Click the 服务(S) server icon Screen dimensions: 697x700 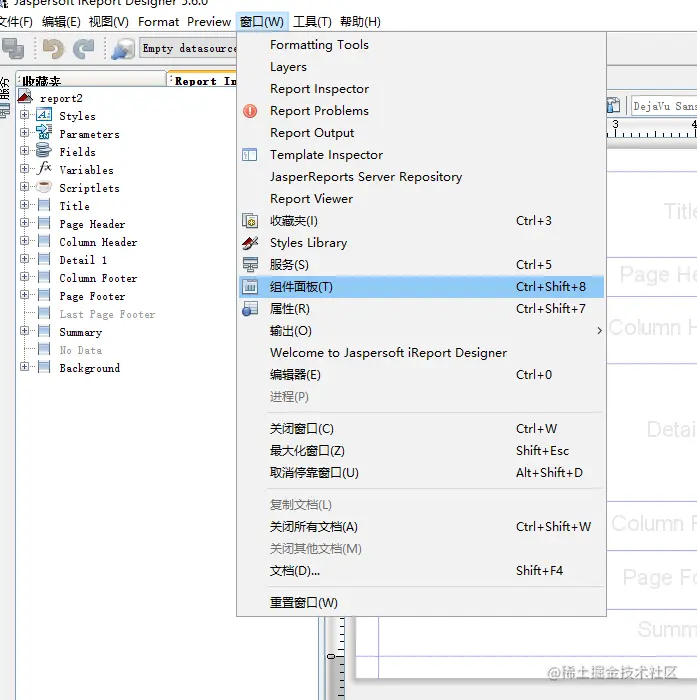[x=250, y=265]
